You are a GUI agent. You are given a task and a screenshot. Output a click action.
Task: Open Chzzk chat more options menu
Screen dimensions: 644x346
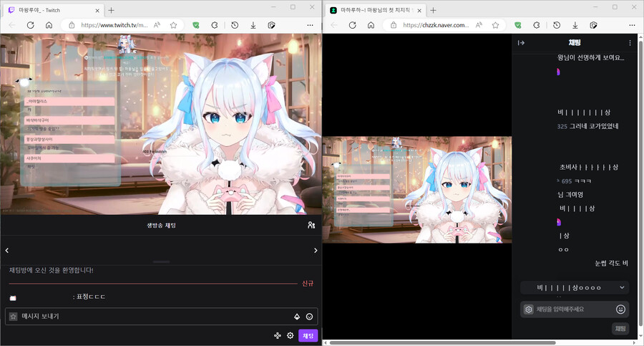630,43
